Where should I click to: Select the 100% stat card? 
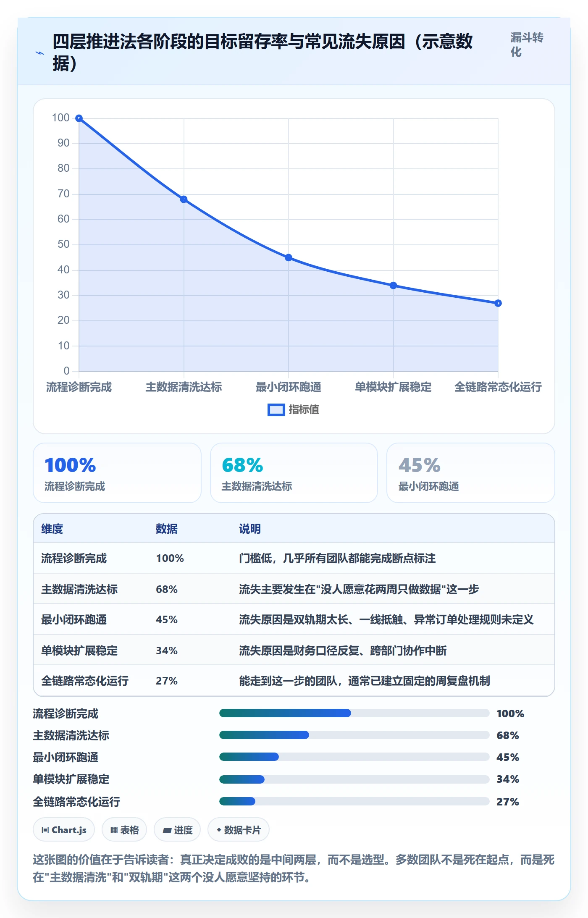coord(117,473)
